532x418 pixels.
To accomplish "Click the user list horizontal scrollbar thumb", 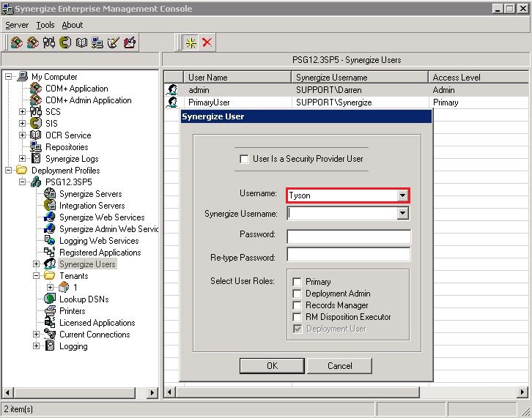I will click(298, 392).
